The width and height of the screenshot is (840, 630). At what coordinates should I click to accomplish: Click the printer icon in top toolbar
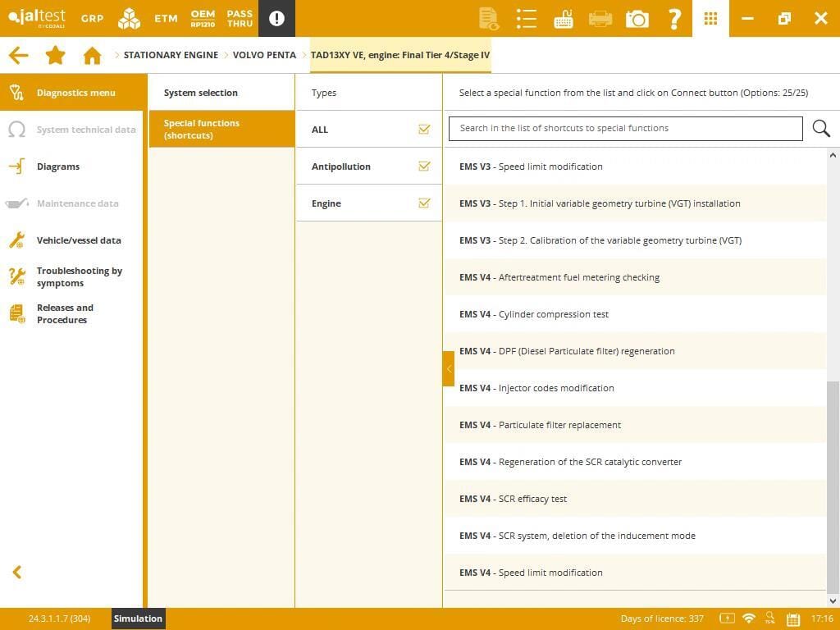pyautogui.click(x=600, y=18)
